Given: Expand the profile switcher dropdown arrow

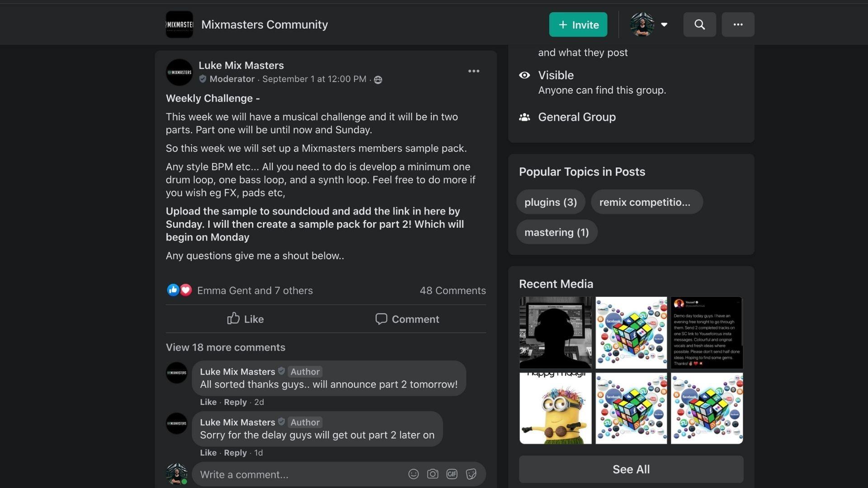Looking at the screenshot, I should (x=664, y=24).
